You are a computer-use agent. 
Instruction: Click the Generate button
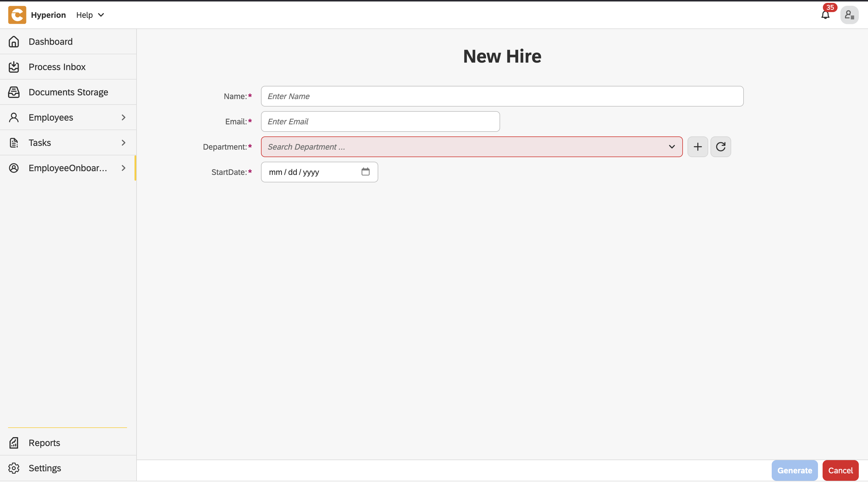pos(794,470)
